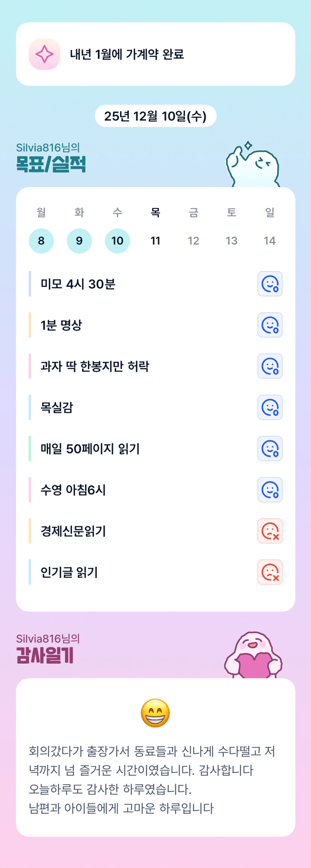
Task: Toggle smiley status for 1분 명상
Action: click(x=270, y=325)
